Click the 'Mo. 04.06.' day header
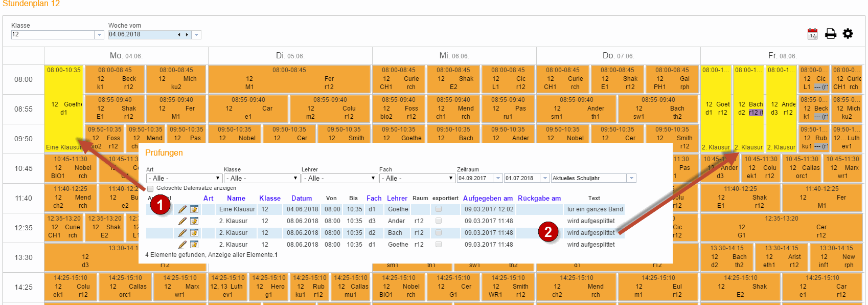Image resolution: width=868 pixels, height=305 pixels. pyautogui.click(x=126, y=56)
